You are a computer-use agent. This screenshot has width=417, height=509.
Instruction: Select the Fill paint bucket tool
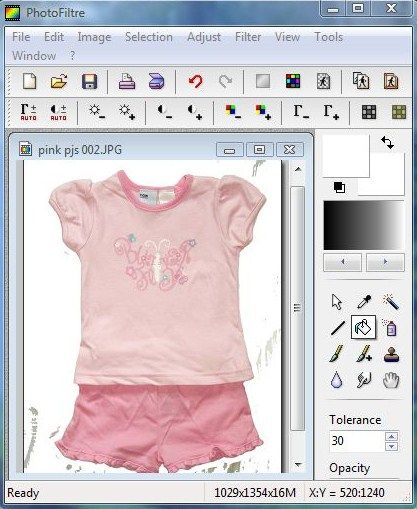click(363, 328)
